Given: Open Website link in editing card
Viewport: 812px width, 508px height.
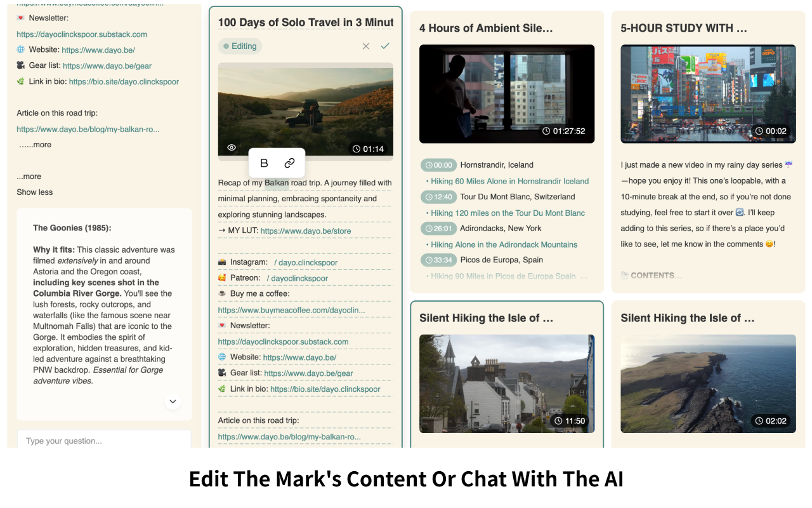Looking at the screenshot, I should [299, 358].
